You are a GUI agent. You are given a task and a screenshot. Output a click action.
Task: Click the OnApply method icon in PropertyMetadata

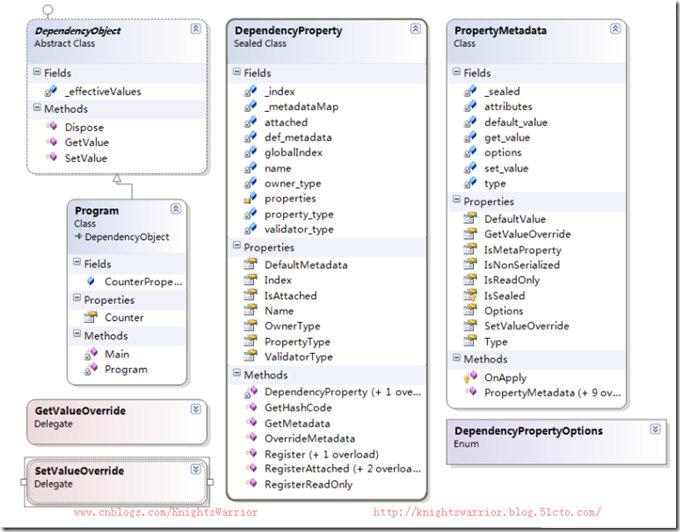pos(469,376)
